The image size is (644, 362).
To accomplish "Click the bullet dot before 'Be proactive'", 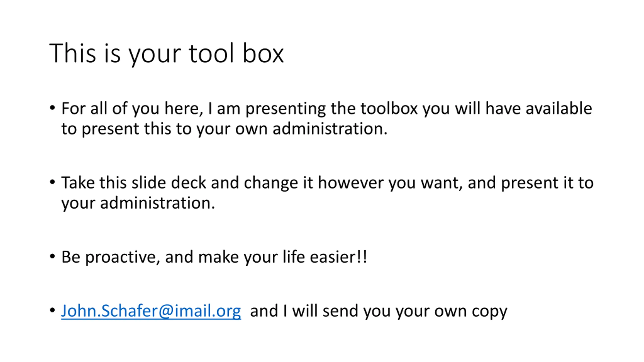I will click(x=52, y=257).
